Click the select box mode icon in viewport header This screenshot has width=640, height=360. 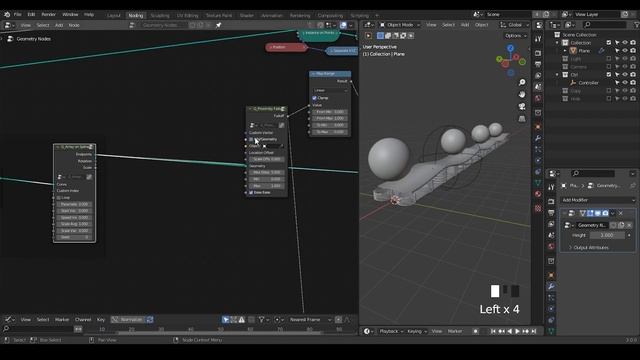coord(380,36)
